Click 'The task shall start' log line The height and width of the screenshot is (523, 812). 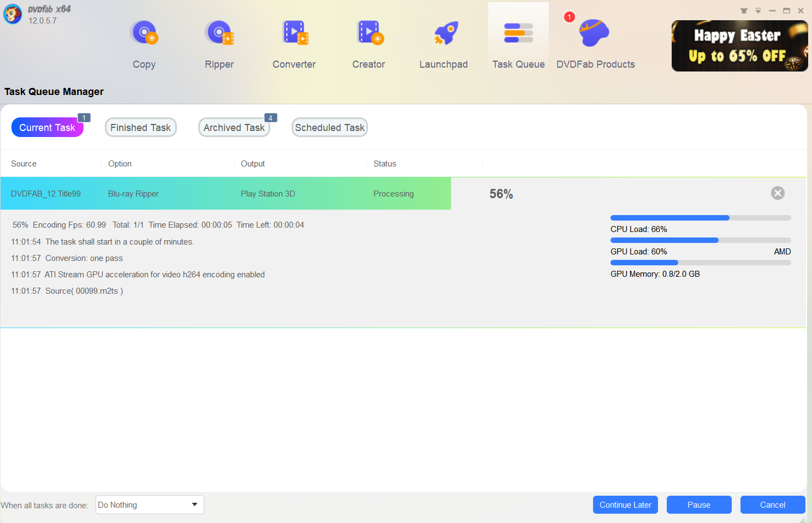(103, 242)
